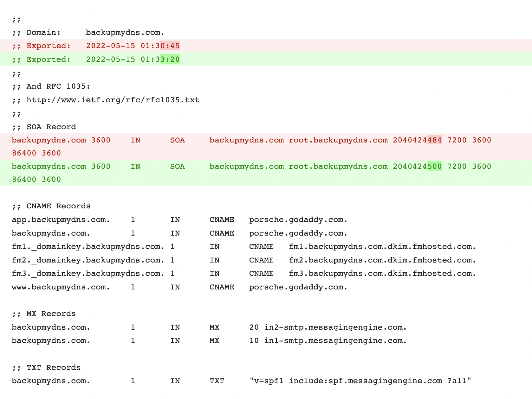Select app.backupmydns.com. CNAME row name
The height and width of the screenshot is (399, 532).
61,219
